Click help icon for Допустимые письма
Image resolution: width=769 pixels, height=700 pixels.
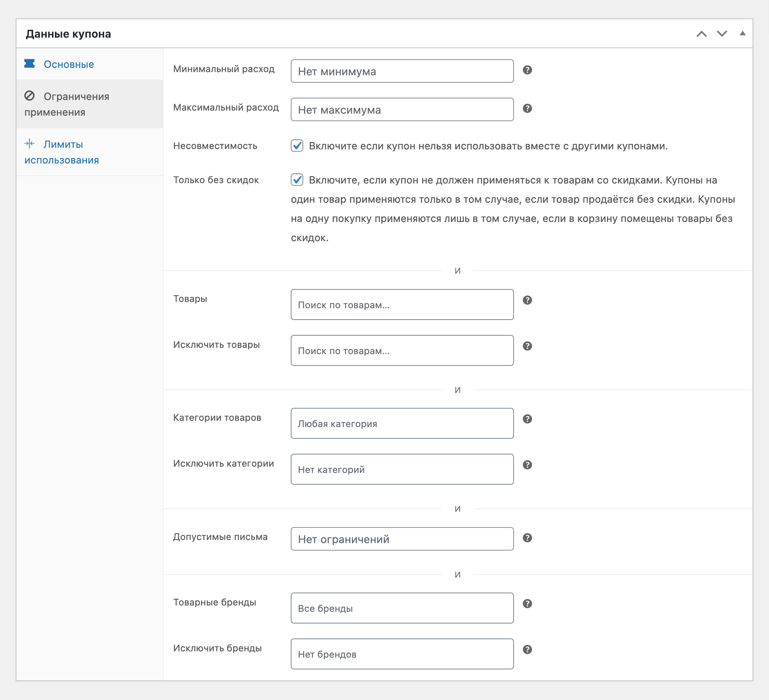(x=527, y=538)
